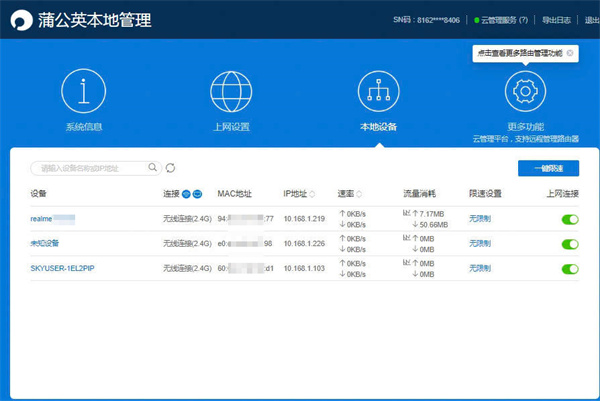Disable internet access for 未知设备
Image resolution: width=600 pixels, height=401 pixels.
click(571, 243)
